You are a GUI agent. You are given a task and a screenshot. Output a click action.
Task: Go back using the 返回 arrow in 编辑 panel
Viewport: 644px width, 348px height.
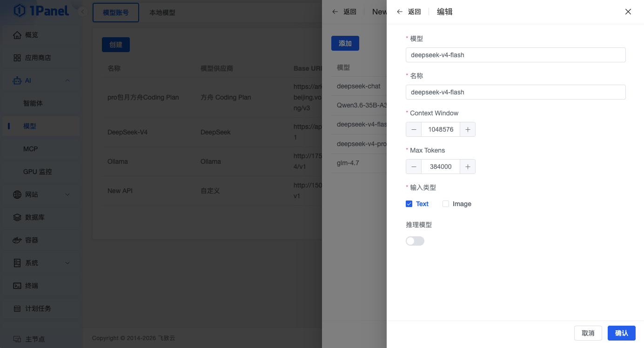409,12
